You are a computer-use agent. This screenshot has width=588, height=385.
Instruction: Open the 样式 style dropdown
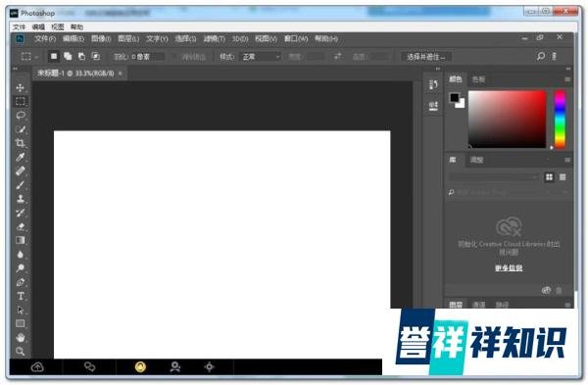coord(261,57)
